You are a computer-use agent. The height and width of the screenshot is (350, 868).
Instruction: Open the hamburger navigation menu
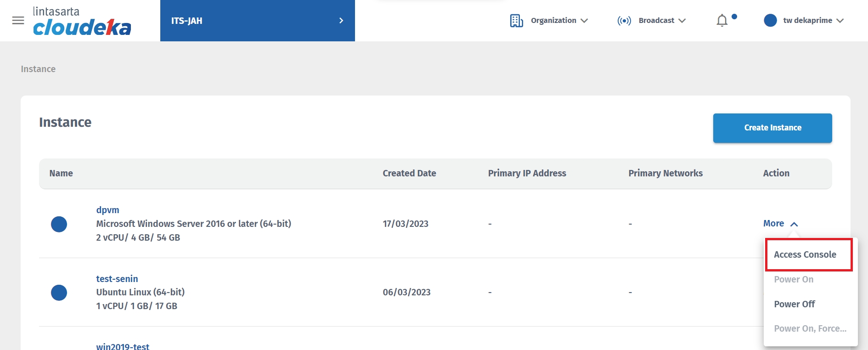[x=18, y=21]
